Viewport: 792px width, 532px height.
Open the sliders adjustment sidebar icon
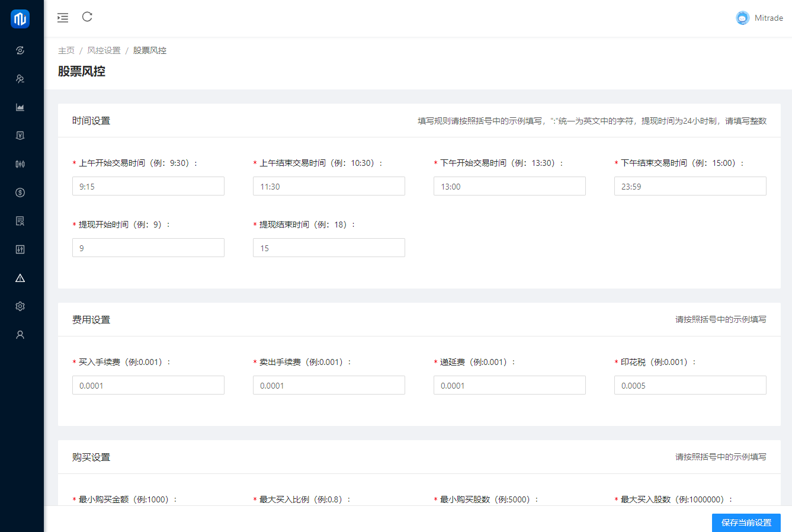pyautogui.click(x=20, y=249)
